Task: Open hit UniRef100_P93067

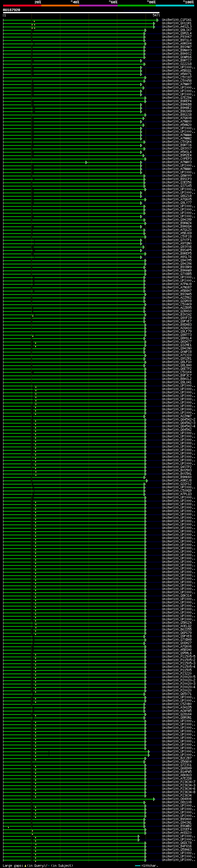Action: (x=177, y=37)
